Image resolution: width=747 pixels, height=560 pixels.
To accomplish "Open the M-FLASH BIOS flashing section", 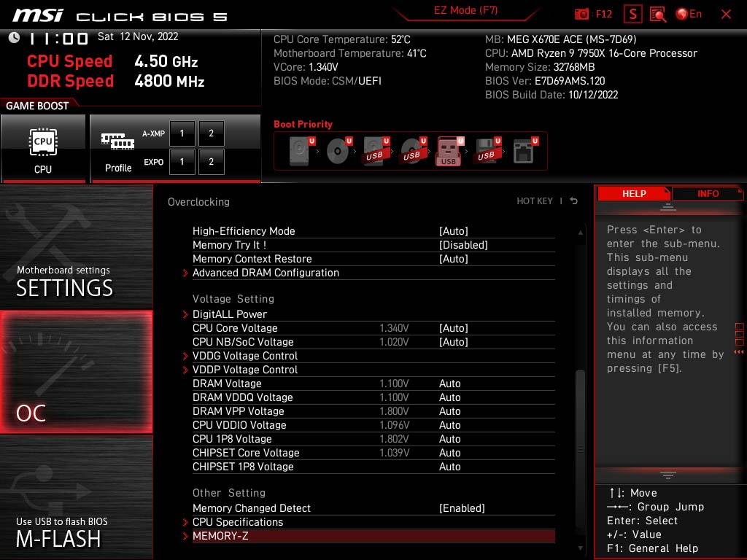I will coord(76,497).
